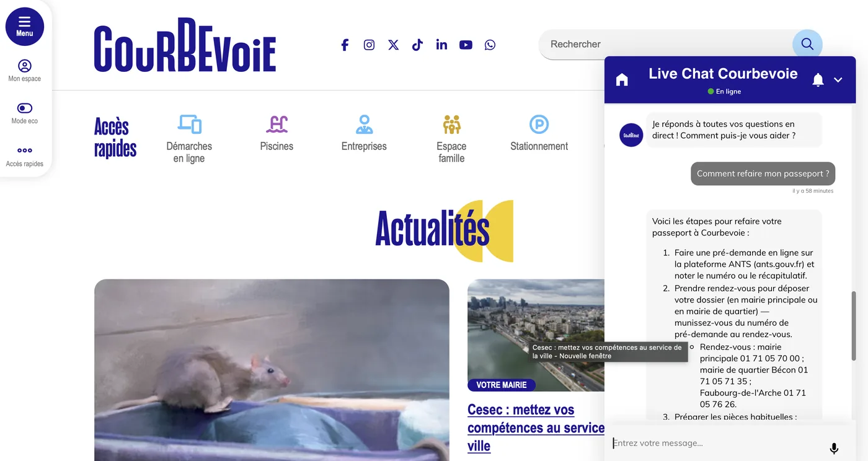Click the Courbevoie chatbot avatar
Viewport: 868px width, 461px height.
pyautogui.click(x=631, y=135)
